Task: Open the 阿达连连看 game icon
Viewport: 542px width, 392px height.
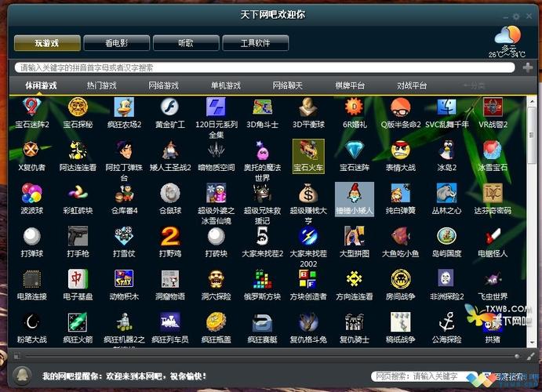Action: coord(78,150)
